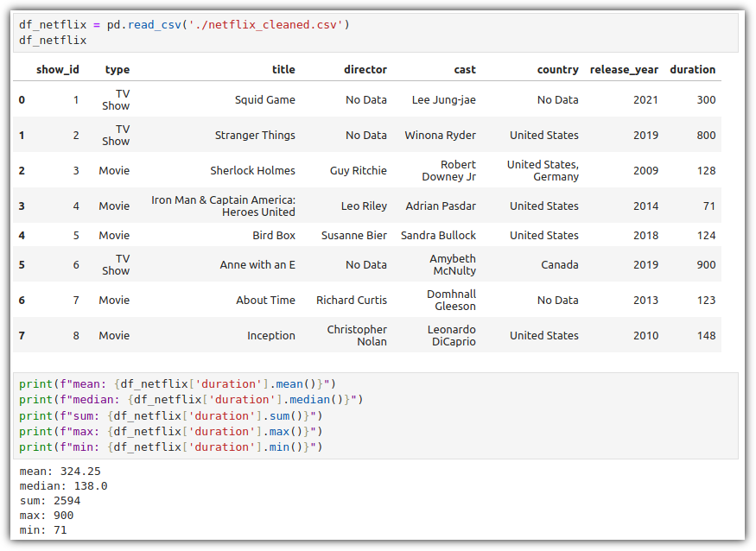
Task: Click the TV Show type in Squid Game row
Action: [116, 100]
